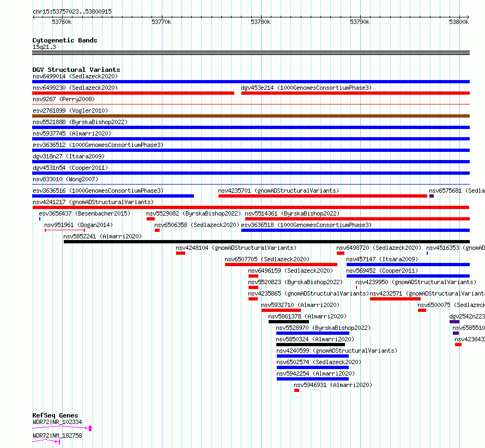Select the red bar under nsv4232571

point(395,299)
